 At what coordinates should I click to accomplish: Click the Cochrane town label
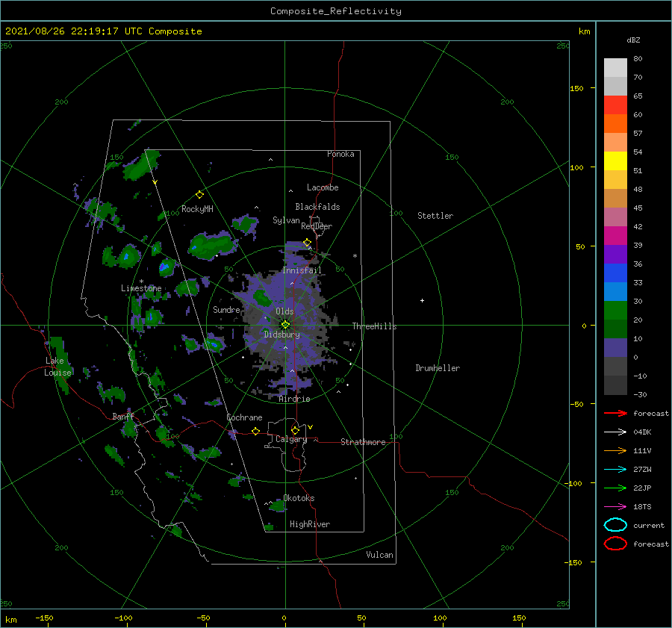point(244,417)
